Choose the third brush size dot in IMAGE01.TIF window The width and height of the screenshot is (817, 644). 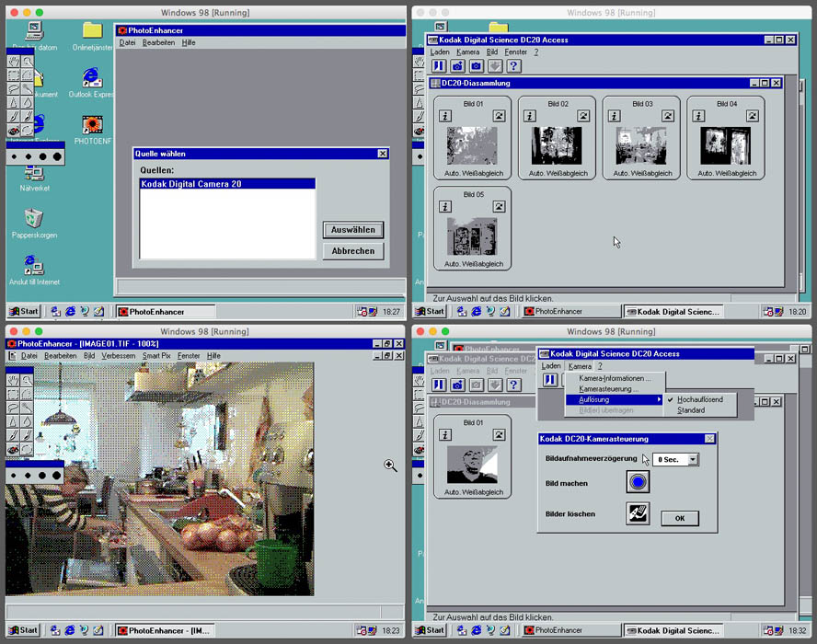[42, 476]
